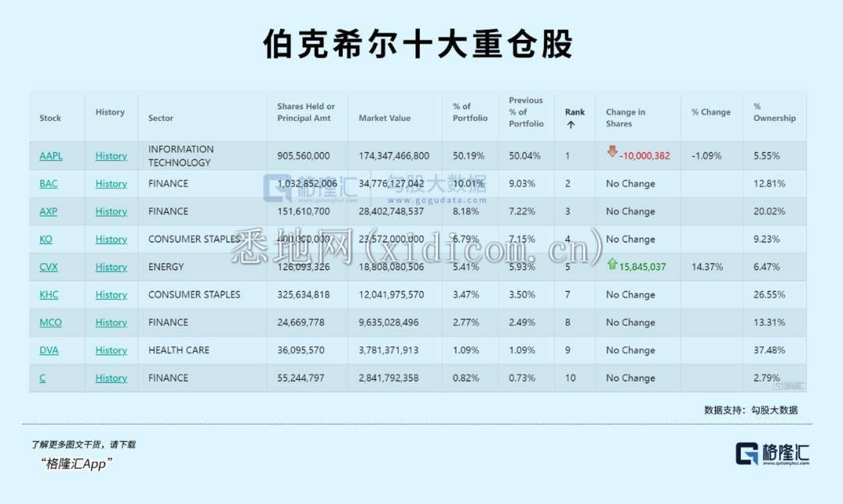Viewport: 843px width, 504px height.
Task: Click the red down arrow in AAPL row
Action: click(612, 151)
